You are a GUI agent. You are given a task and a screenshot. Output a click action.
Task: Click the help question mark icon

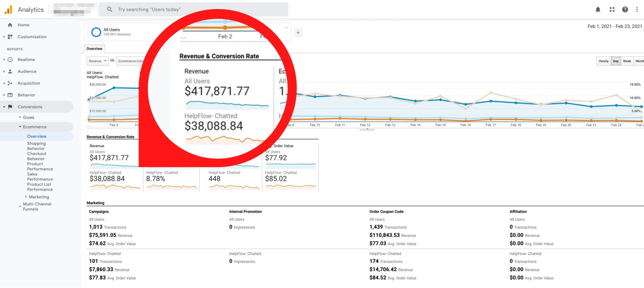[x=625, y=10]
